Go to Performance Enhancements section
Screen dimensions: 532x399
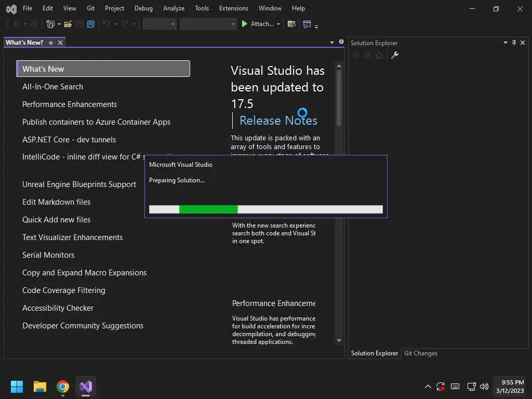click(x=70, y=104)
